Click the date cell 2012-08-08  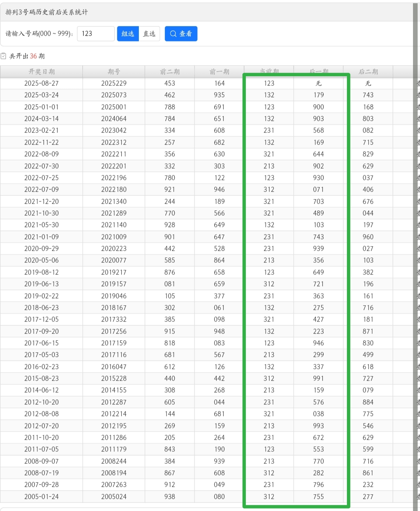tap(42, 414)
